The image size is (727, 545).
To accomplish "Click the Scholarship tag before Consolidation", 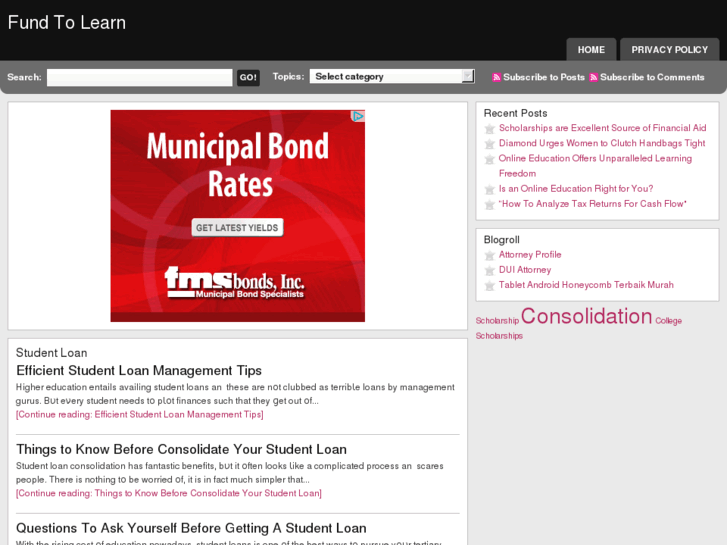I will [497, 321].
